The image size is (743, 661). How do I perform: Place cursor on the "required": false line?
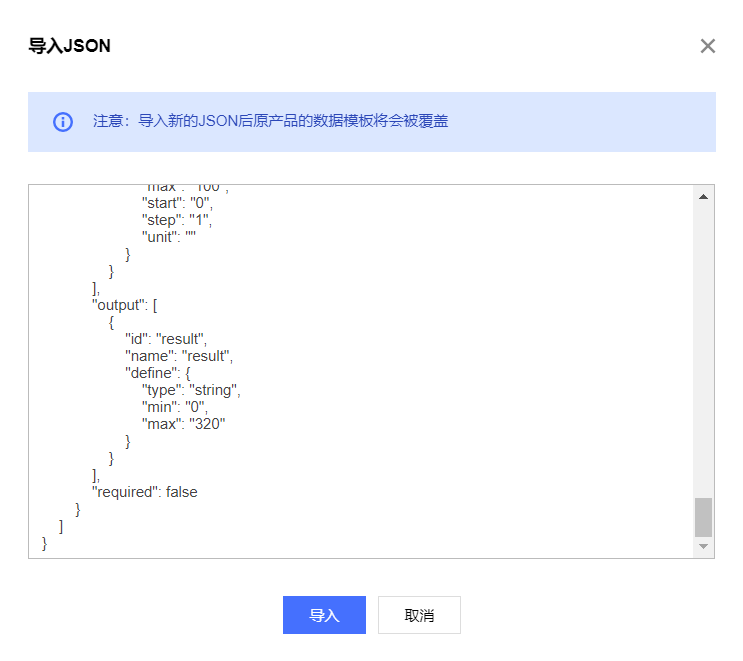pos(145,492)
